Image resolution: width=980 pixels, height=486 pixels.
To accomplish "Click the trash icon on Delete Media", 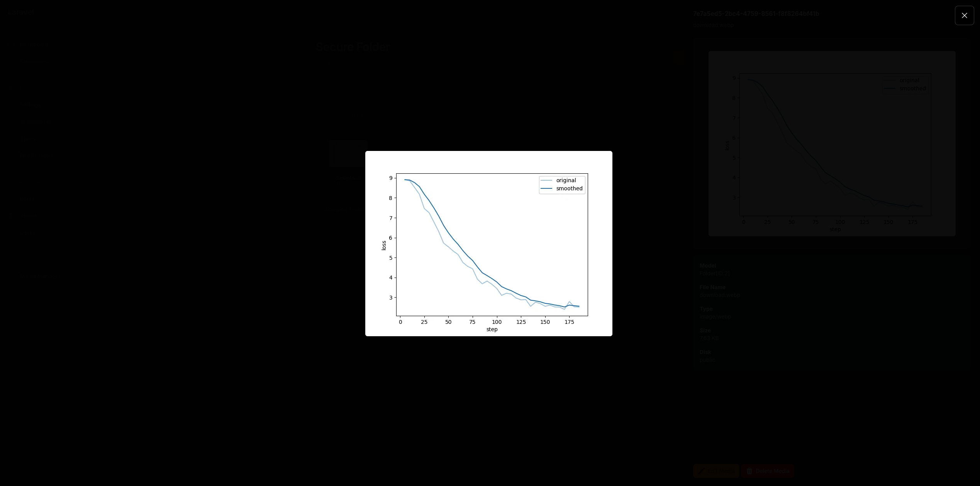I will click(749, 471).
